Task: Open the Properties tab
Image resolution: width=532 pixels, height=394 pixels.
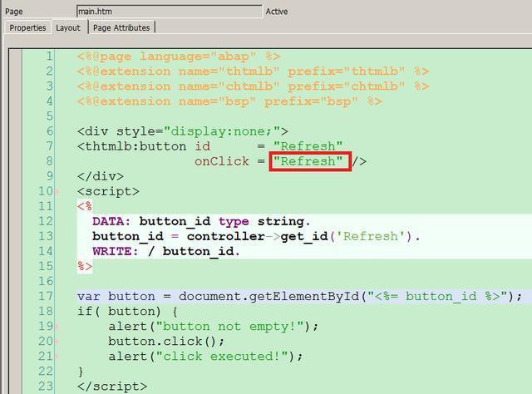Action: tap(27, 27)
